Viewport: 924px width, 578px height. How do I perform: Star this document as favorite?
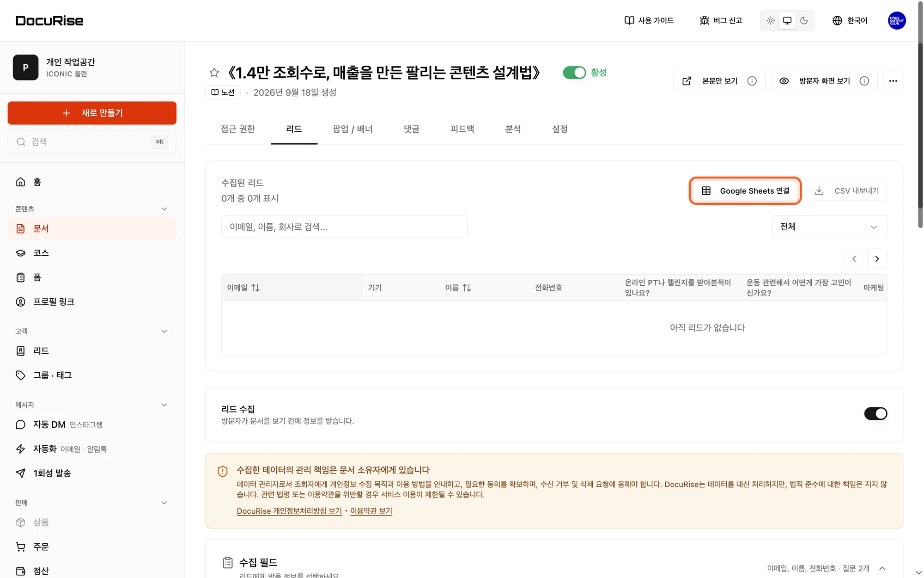[x=214, y=73]
